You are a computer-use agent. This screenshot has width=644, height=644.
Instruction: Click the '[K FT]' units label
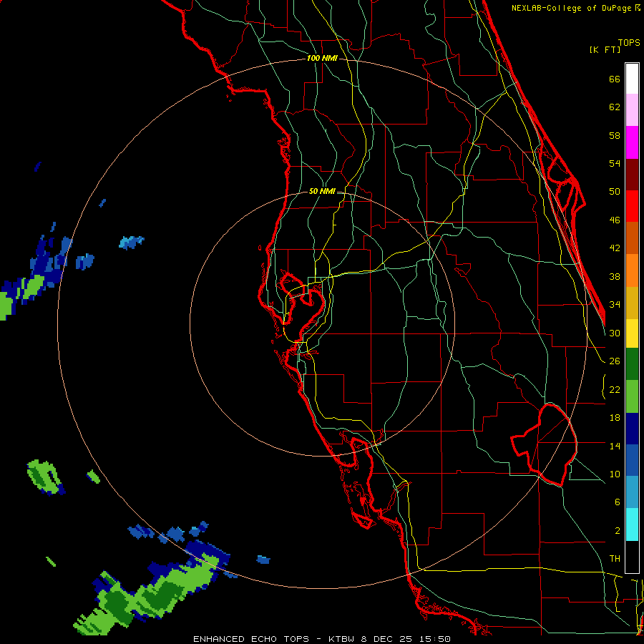click(605, 49)
